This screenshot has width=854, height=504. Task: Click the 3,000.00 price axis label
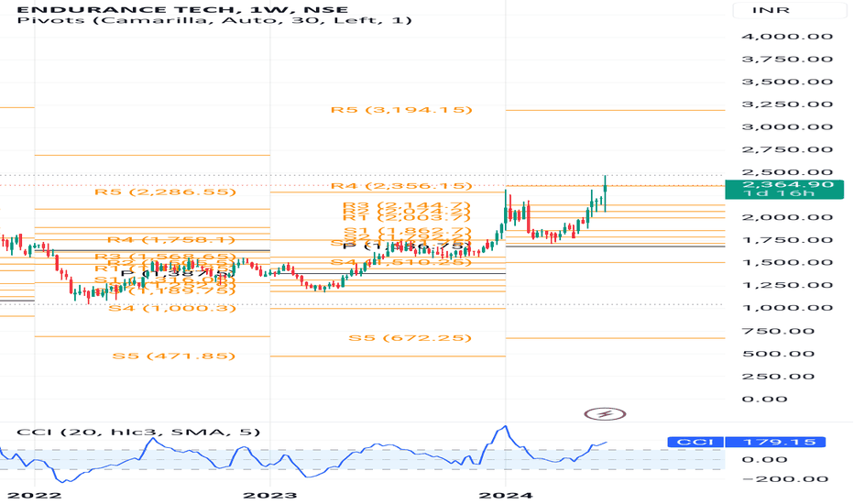[787, 127]
